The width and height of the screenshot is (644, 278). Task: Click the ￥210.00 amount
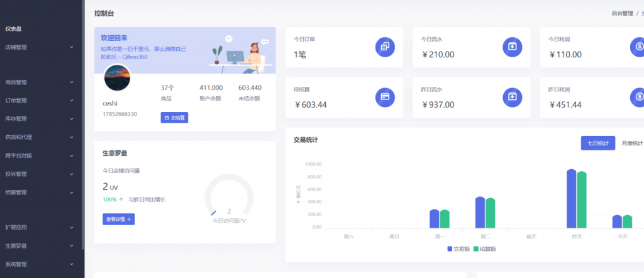point(438,55)
